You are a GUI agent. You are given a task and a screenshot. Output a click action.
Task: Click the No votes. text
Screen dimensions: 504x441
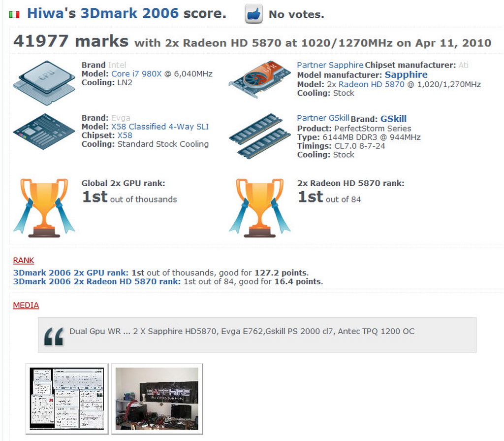pos(296,14)
